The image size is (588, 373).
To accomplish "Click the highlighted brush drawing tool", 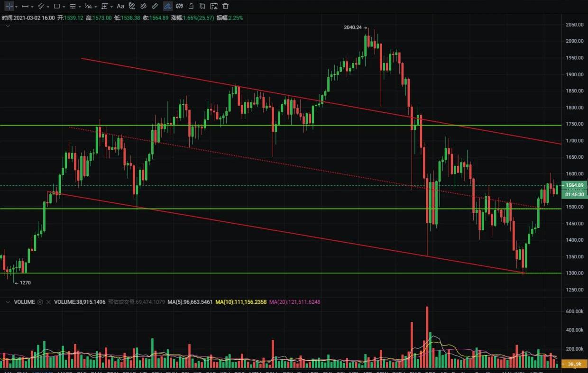I will point(167,6).
